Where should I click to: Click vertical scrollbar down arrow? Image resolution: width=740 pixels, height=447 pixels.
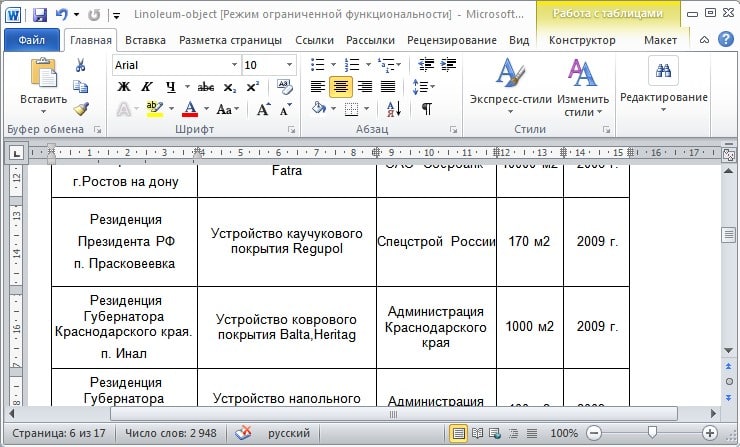point(728,351)
